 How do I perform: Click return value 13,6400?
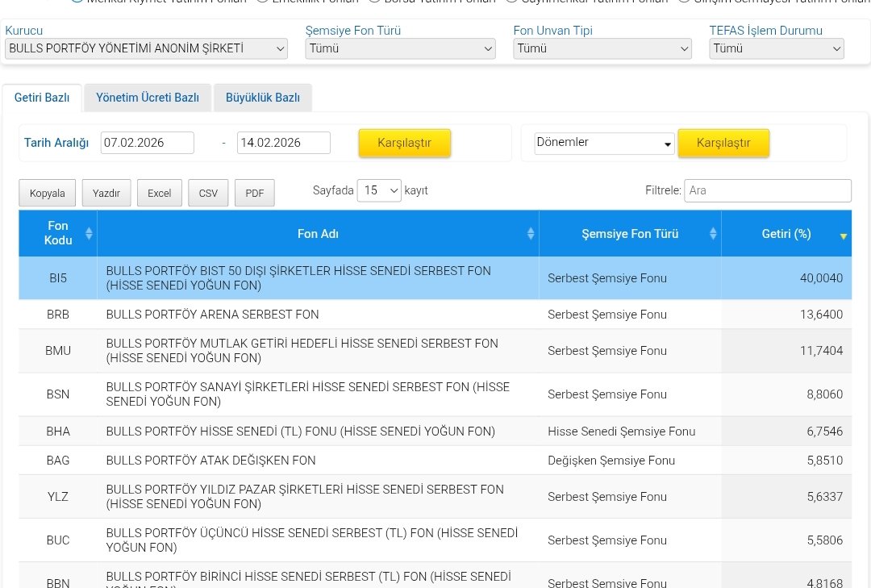[x=821, y=315]
